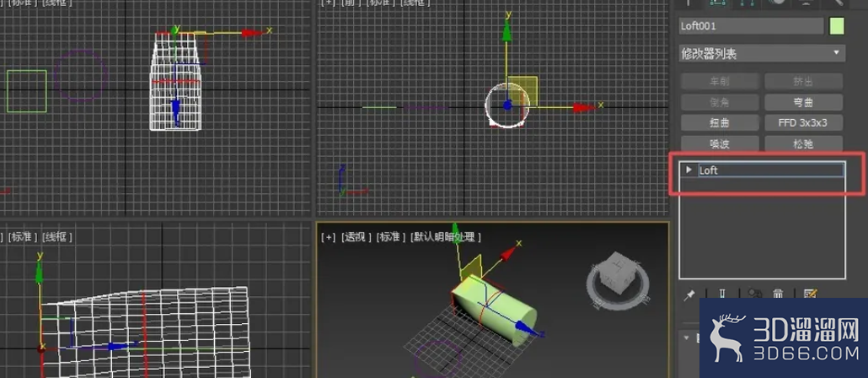Remove modifier with trash icon
Screen dimensions: 868x378
pyautogui.click(x=778, y=293)
